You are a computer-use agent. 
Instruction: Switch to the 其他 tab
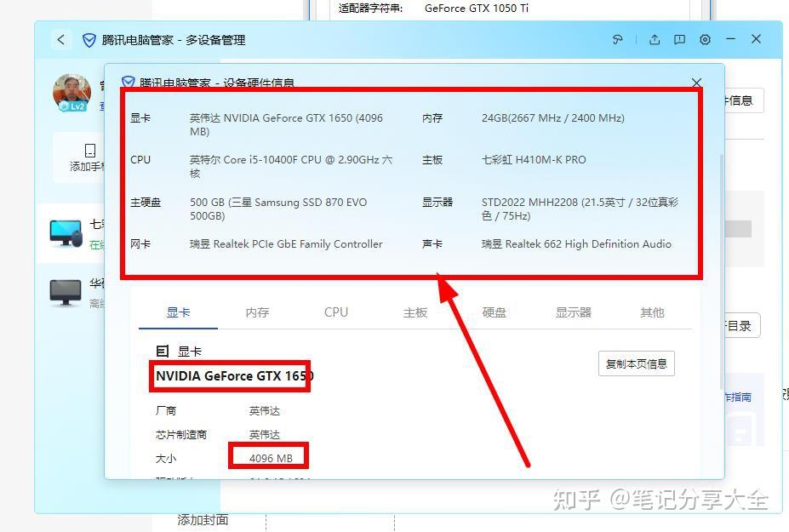coord(652,312)
